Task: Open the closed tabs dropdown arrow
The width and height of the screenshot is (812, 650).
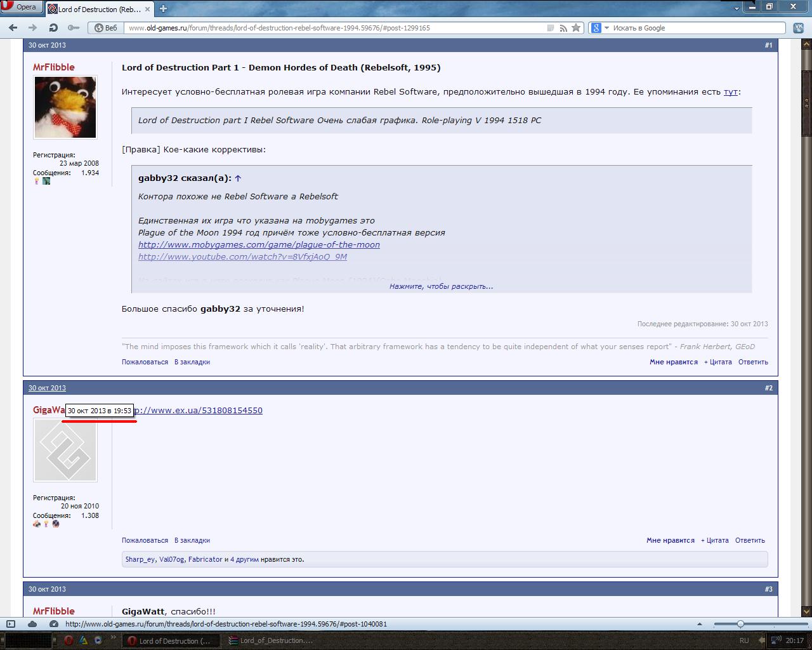Action: [x=737, y=9]
